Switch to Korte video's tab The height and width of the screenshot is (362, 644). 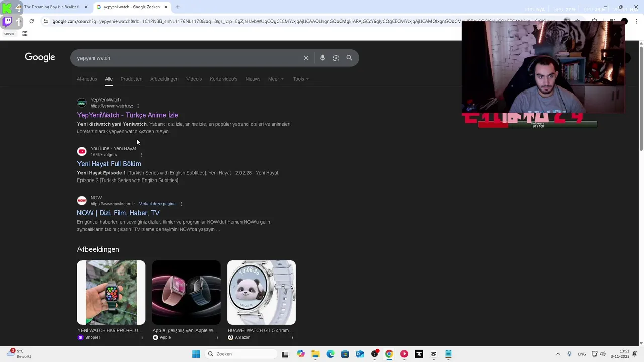click(223, 79)
